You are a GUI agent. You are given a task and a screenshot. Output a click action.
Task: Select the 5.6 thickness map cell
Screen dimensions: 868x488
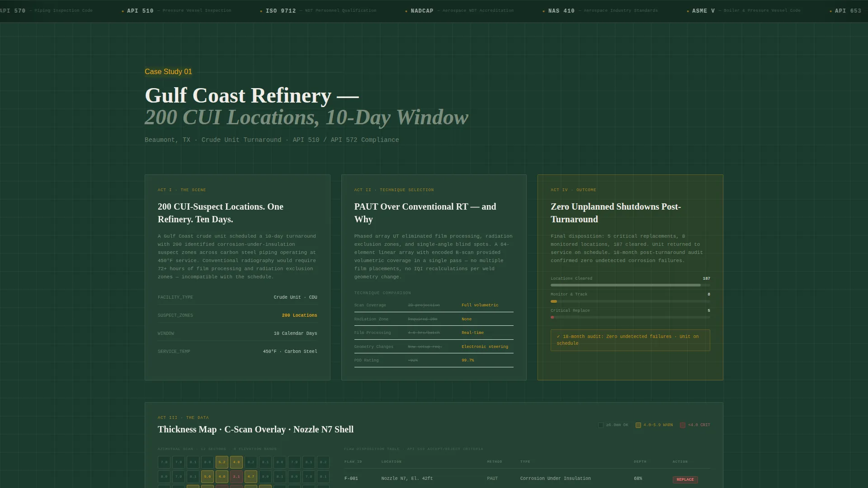click(208, 477)
